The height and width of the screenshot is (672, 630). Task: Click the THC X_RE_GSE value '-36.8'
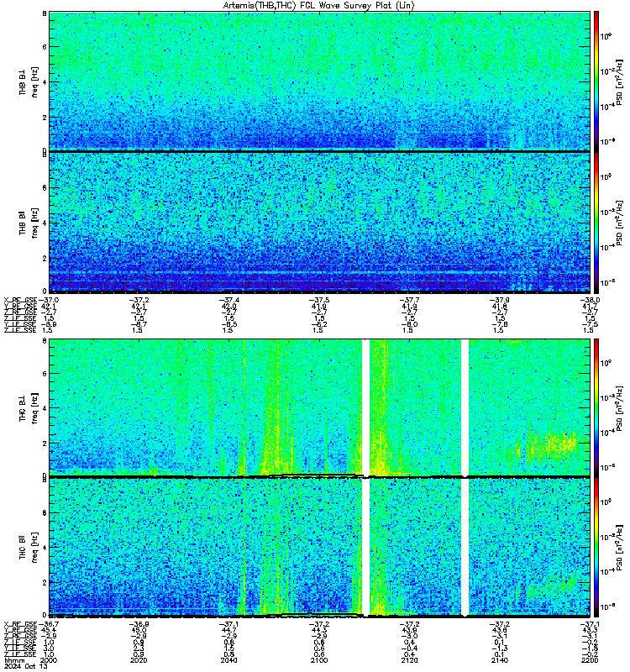(x=139, y=624)
